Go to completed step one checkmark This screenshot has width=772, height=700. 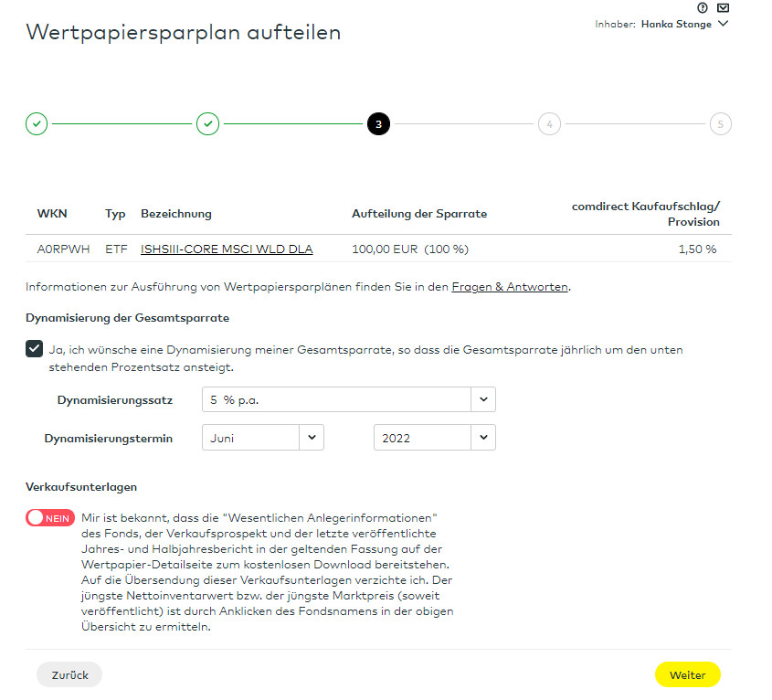[x=37, y=123]
